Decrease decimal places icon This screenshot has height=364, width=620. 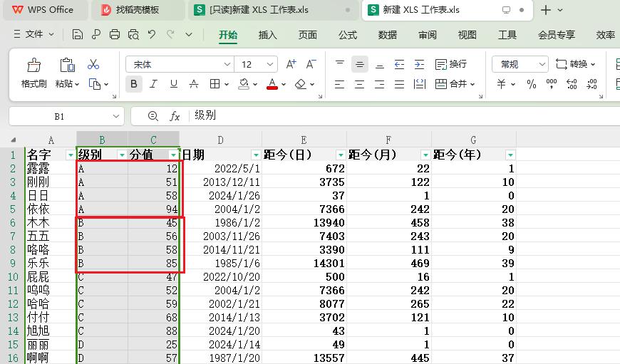point(592,84)
